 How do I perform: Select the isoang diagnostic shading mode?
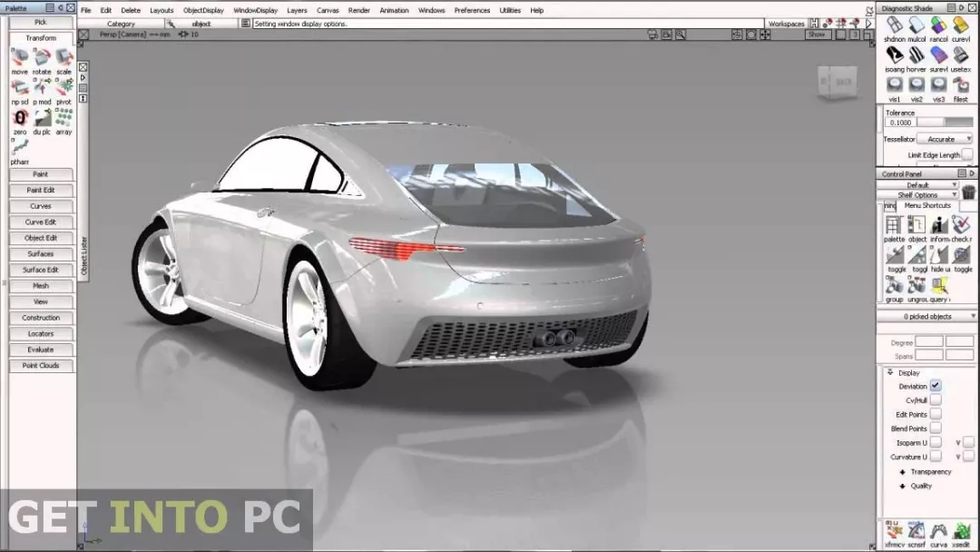click(894, 55)
